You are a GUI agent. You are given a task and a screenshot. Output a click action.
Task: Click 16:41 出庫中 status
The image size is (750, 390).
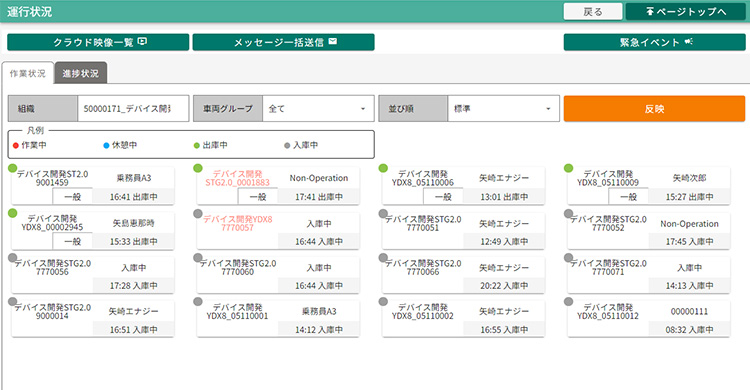133,197
